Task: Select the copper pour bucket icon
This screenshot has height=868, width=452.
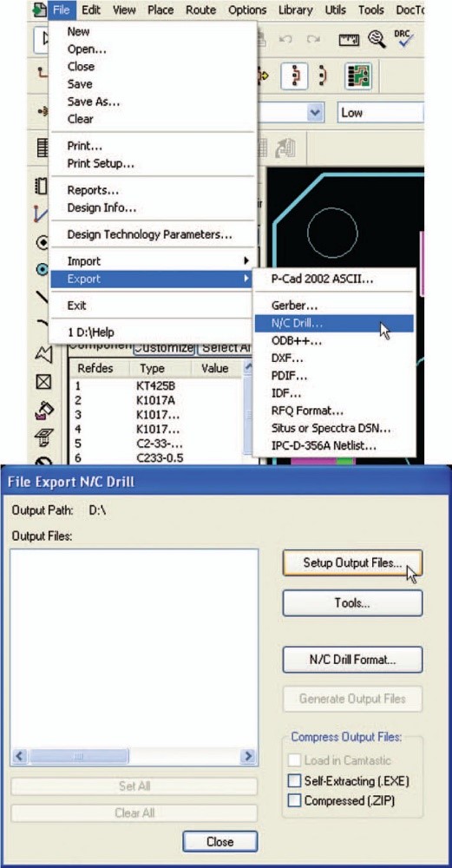Action: [43, 411]
